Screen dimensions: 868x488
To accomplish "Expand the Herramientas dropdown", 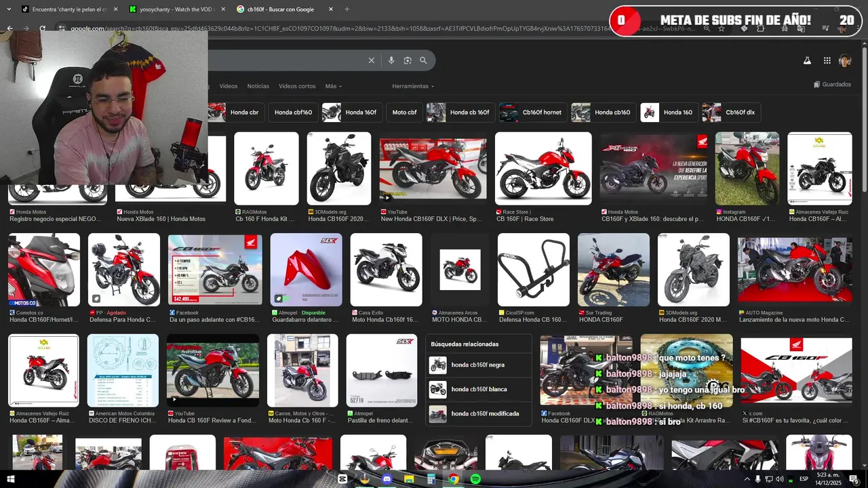I will pyautogui.click(x=413, y=86).
